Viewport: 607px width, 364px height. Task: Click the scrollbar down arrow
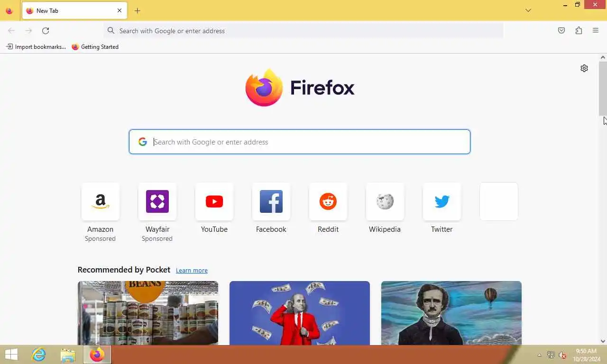coord(603,341)
